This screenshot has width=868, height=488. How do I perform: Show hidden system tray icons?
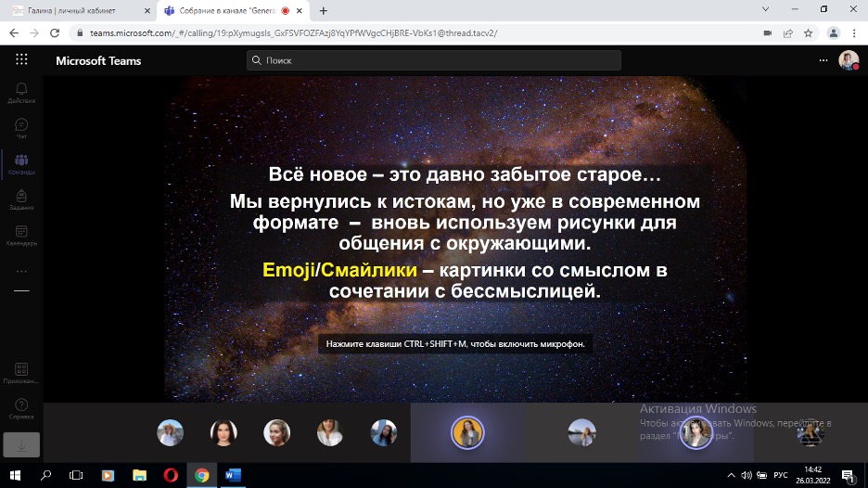tap(728, 475)
